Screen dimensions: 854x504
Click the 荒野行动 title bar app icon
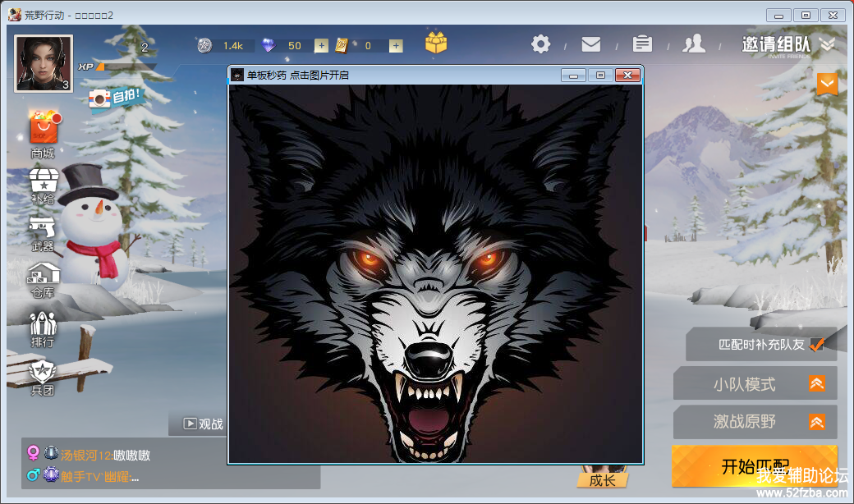click(14, 15)
